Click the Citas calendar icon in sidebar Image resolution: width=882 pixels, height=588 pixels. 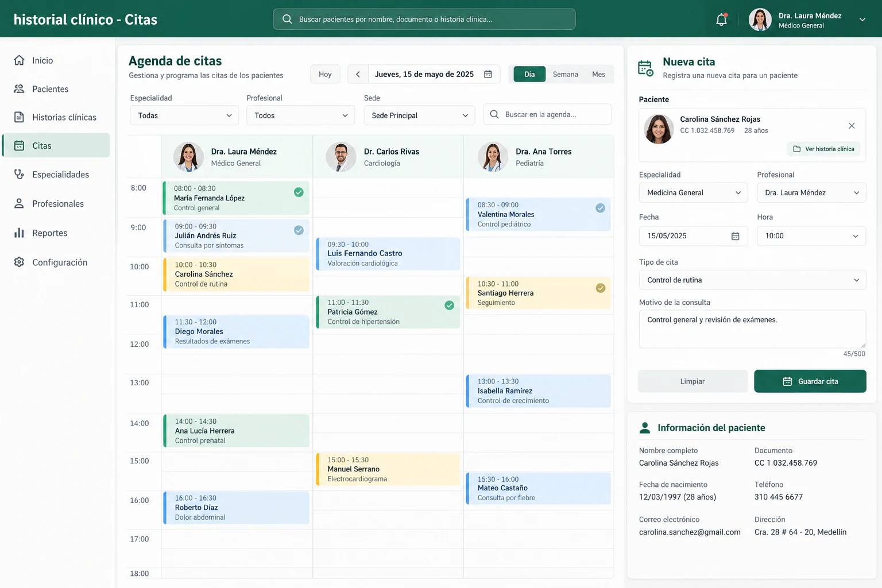[19, 146]
